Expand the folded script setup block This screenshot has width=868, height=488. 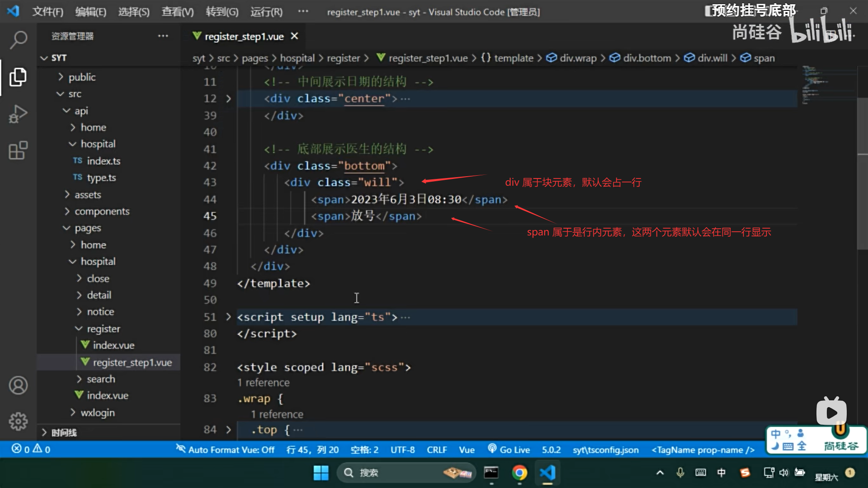tap(228, 317)
